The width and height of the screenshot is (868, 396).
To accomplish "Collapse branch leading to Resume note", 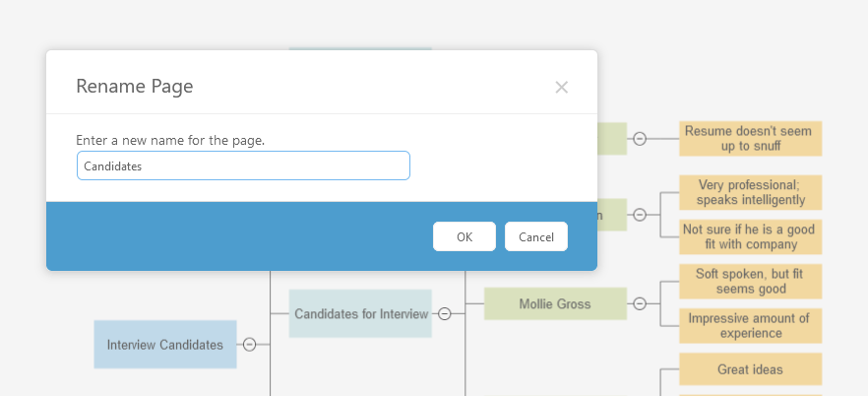I will pos(640,139).
